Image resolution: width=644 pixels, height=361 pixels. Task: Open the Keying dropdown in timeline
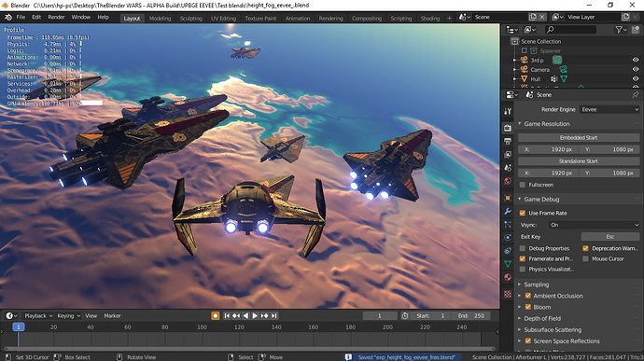coord(68,316)
